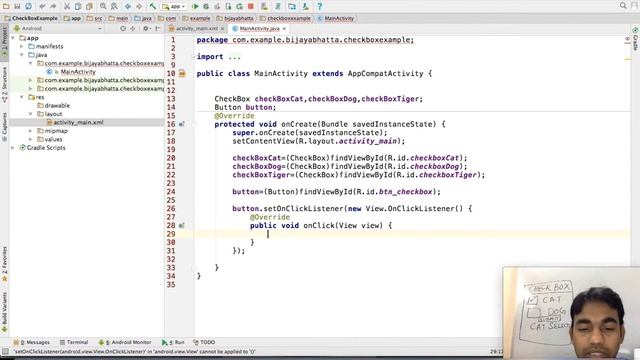Click the Sync Project with Gradle icon
This screenshot has width=640, height=360.
tap(278, 6)
